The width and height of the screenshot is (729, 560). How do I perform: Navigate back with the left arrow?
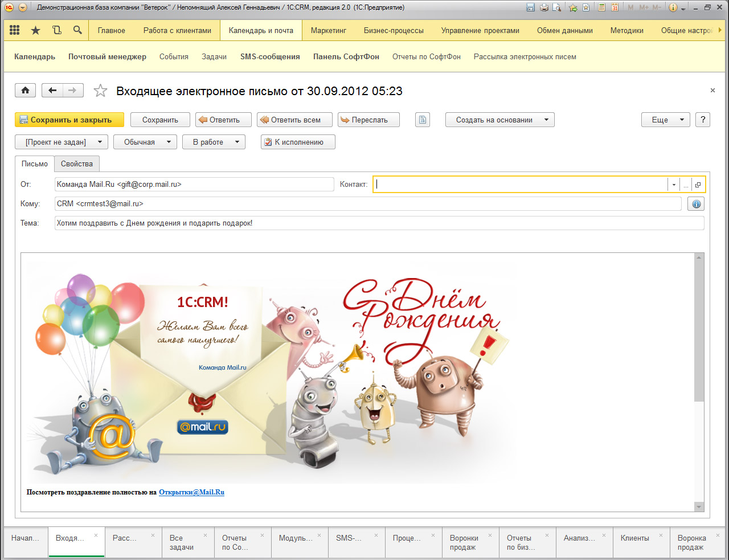[52, 90]
